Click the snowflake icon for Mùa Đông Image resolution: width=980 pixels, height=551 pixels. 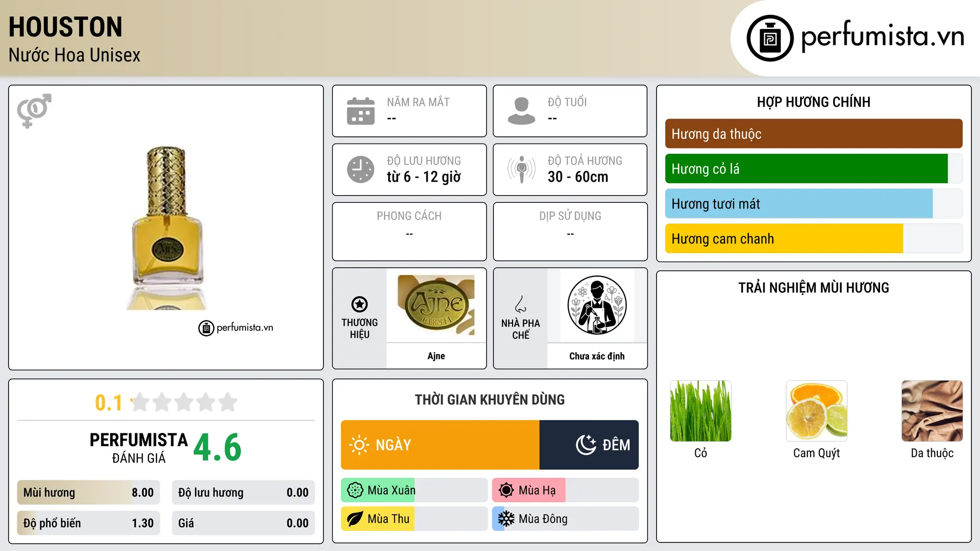506,519
